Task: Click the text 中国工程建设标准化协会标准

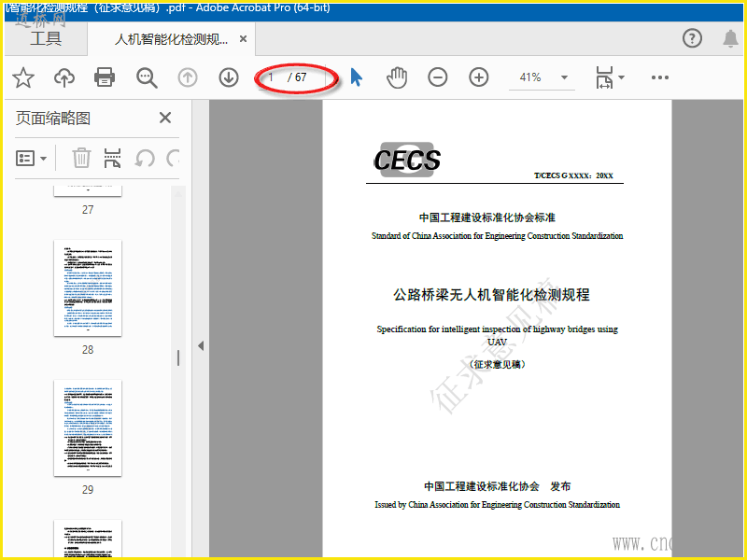Action: coord(486,217)
